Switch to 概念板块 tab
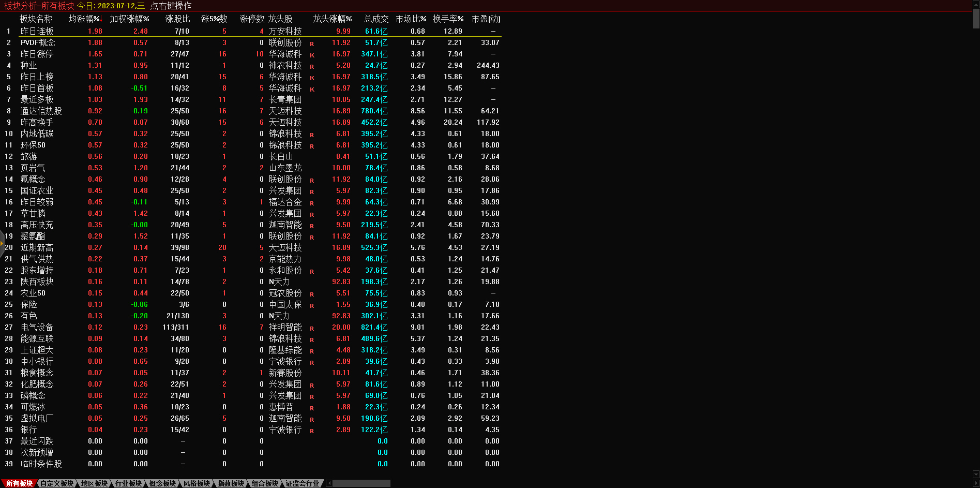Screen dimensions: 980x488 (x=162, y=483)
